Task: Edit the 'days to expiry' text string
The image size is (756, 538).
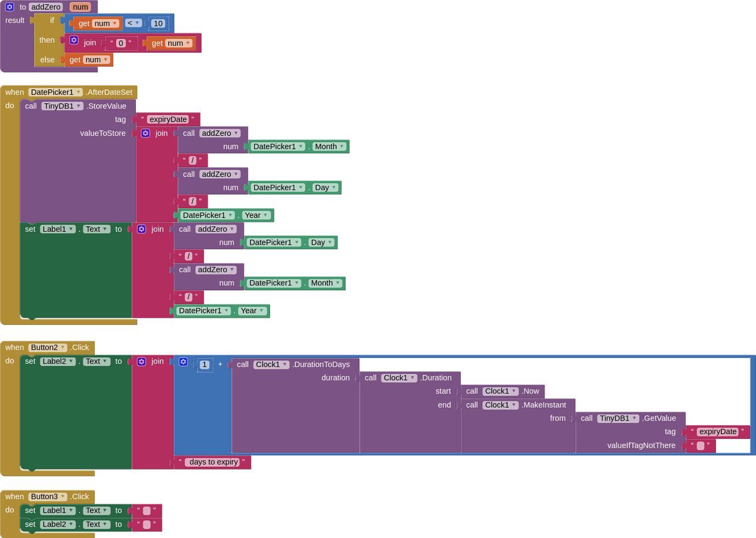Action: click(x=213, y=462)
